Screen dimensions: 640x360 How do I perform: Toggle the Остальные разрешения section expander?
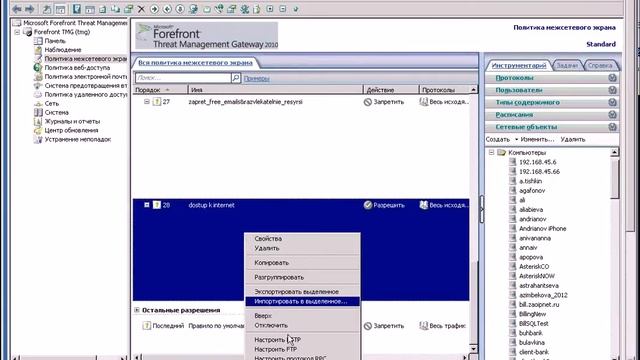[x=137, y=310]
